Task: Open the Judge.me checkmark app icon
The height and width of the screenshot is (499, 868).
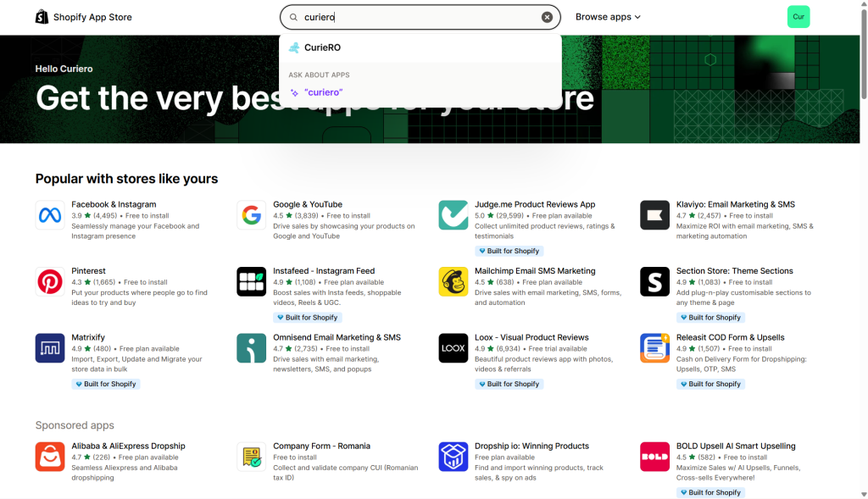Action: tap(453, 214)
